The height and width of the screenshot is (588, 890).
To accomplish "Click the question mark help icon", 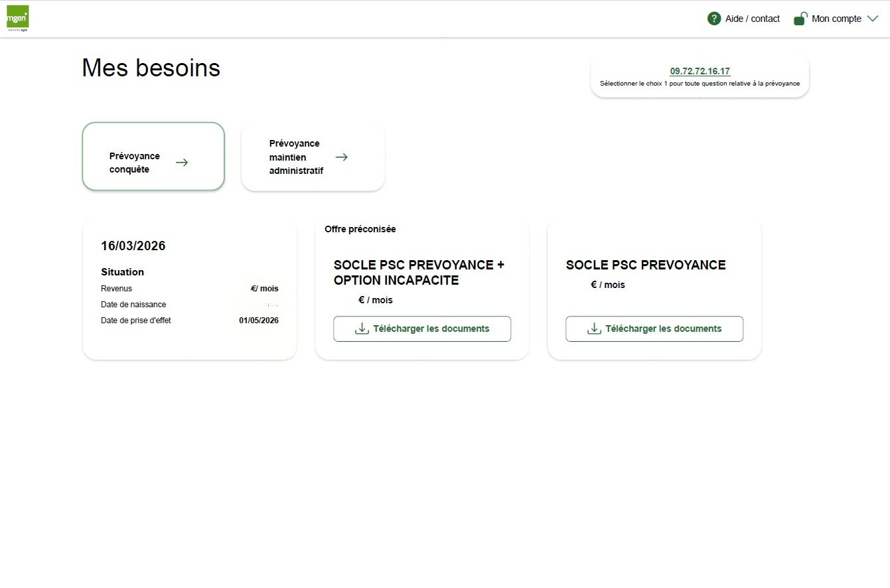I will [714, 19].
